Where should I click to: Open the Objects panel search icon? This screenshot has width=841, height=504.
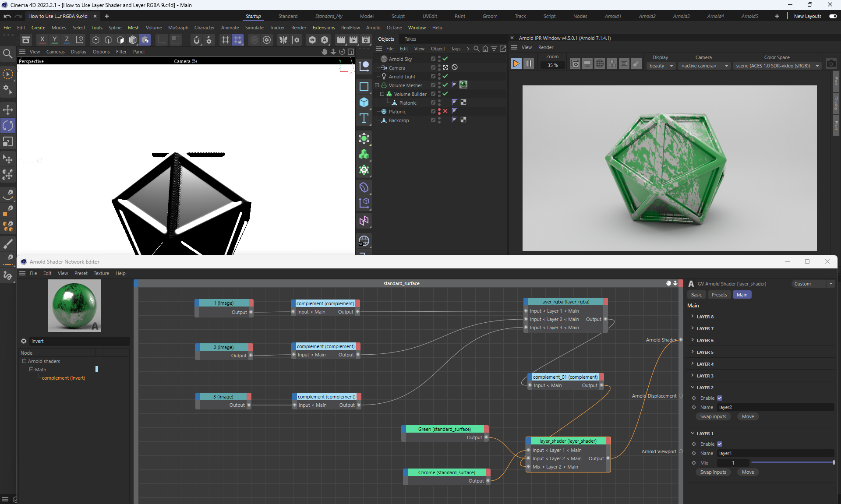tap(477, 49)
